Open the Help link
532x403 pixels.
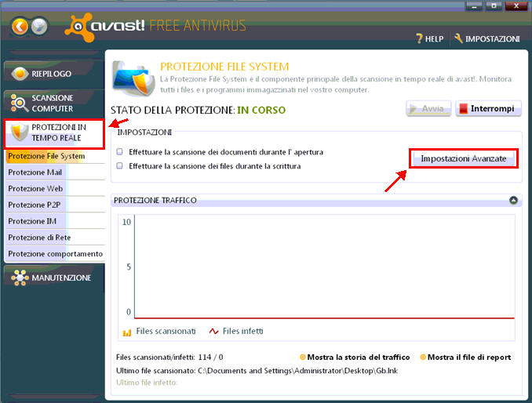[x=430, y=38]
